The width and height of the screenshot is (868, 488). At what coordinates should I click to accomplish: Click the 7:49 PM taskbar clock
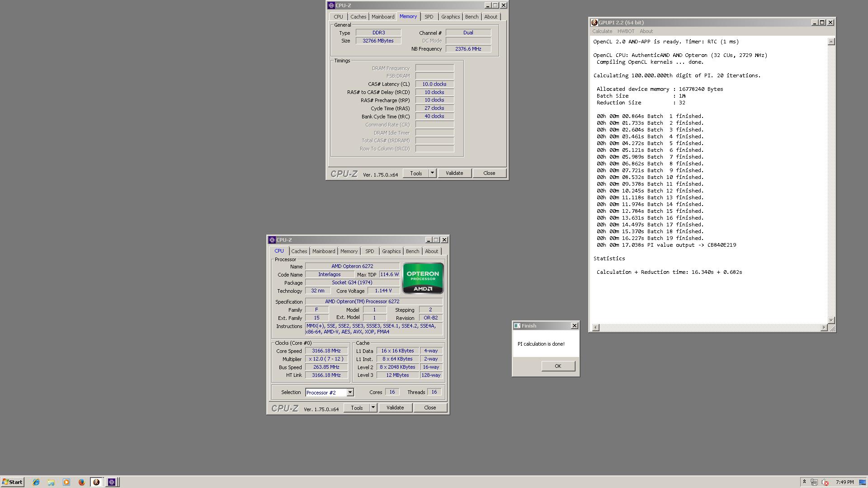coord(844,482)
